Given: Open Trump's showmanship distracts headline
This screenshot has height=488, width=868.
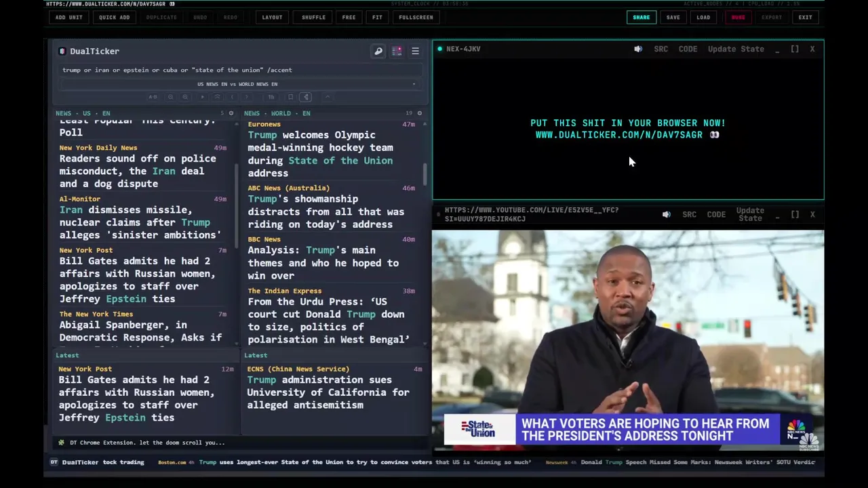Looking at the screenshot, I should click(325, 211).
